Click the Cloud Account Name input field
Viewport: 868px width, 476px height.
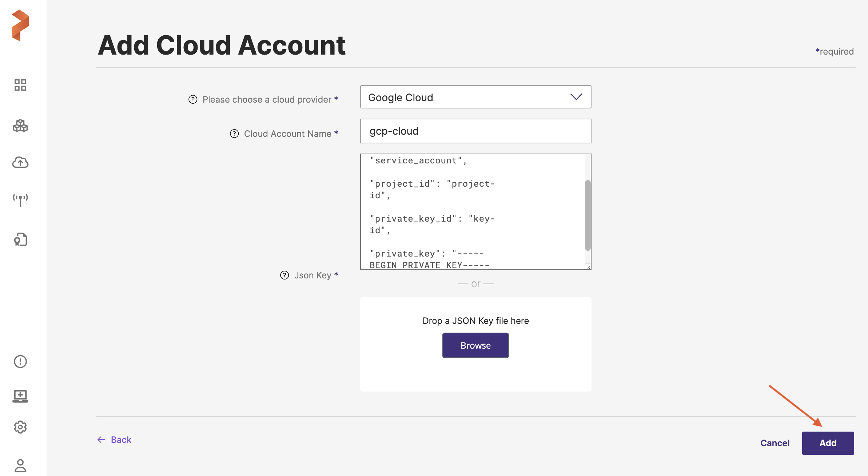click(x=475, y=131)
